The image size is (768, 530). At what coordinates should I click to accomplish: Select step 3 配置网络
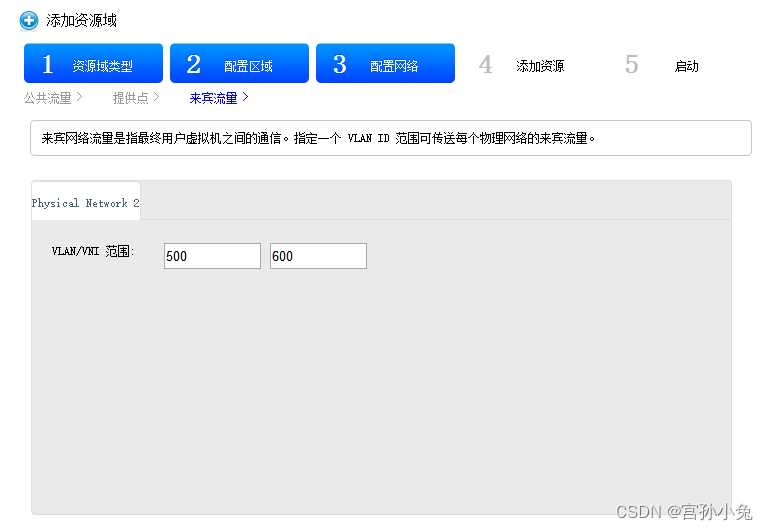click(385, 63)
